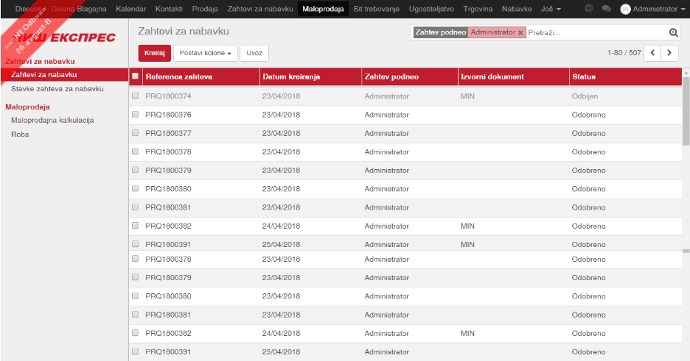Remove the Administrator search filter tag
Screen dimensions: 690x361
[x=520, y=33]
